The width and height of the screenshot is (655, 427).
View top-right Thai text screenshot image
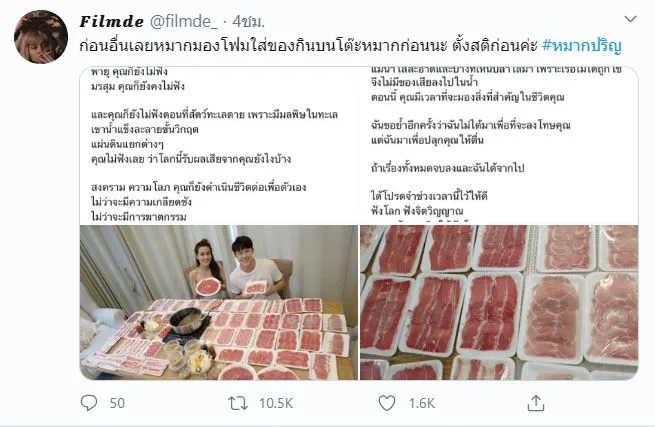tap(499, 145)
